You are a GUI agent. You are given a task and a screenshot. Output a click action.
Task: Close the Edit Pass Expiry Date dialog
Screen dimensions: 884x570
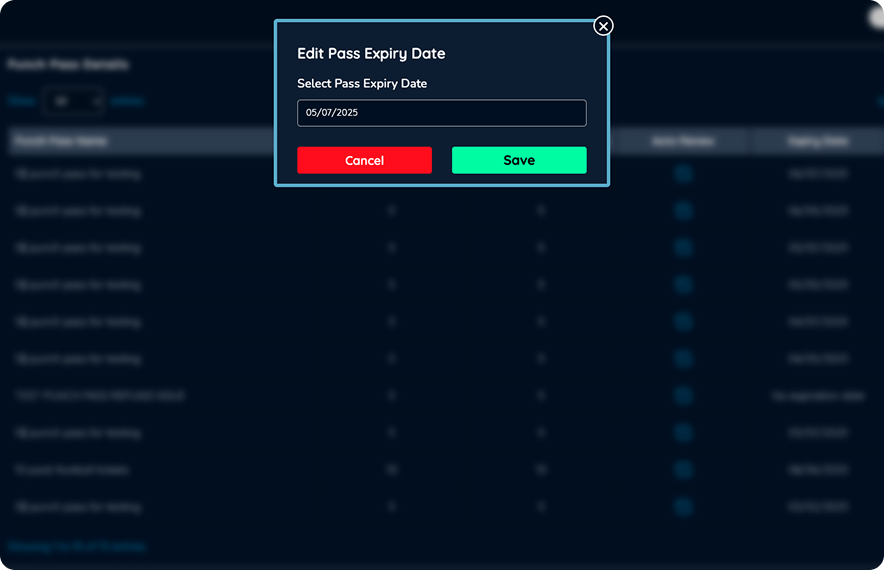pos(603,26)
